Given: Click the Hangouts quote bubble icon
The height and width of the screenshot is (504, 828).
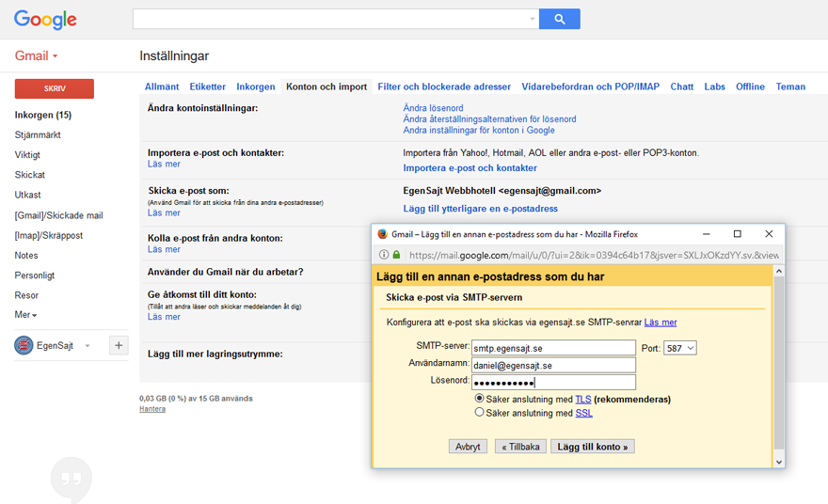Looking at the screenshot, I should click(x=72, y=480).
